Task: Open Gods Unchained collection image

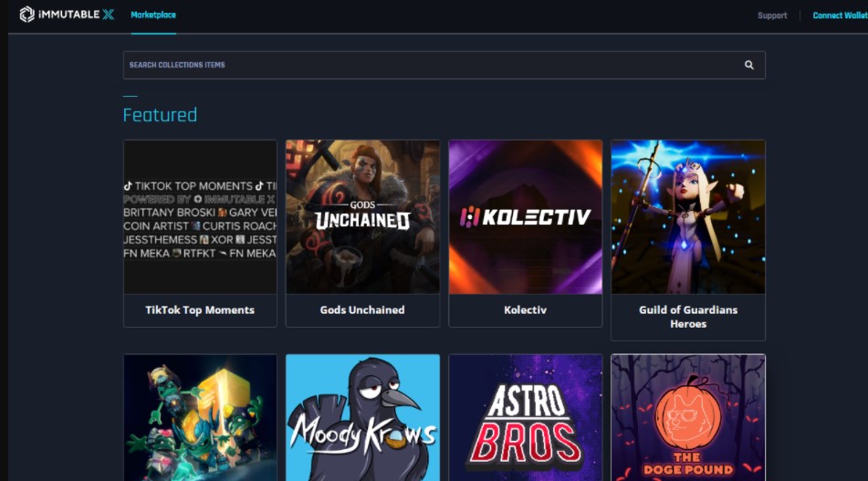Action: [362, 217]
